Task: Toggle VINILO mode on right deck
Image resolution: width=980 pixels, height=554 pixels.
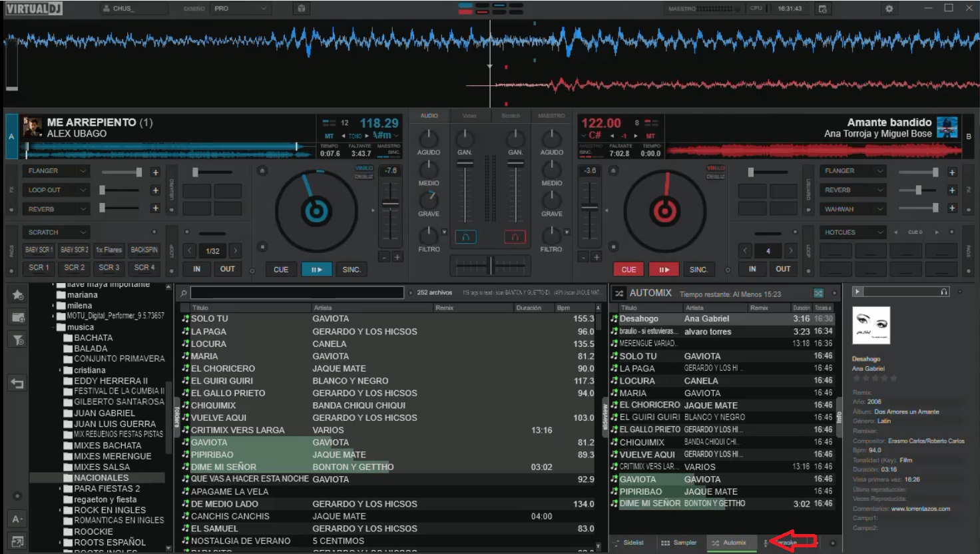Action: tap(716, 168)
